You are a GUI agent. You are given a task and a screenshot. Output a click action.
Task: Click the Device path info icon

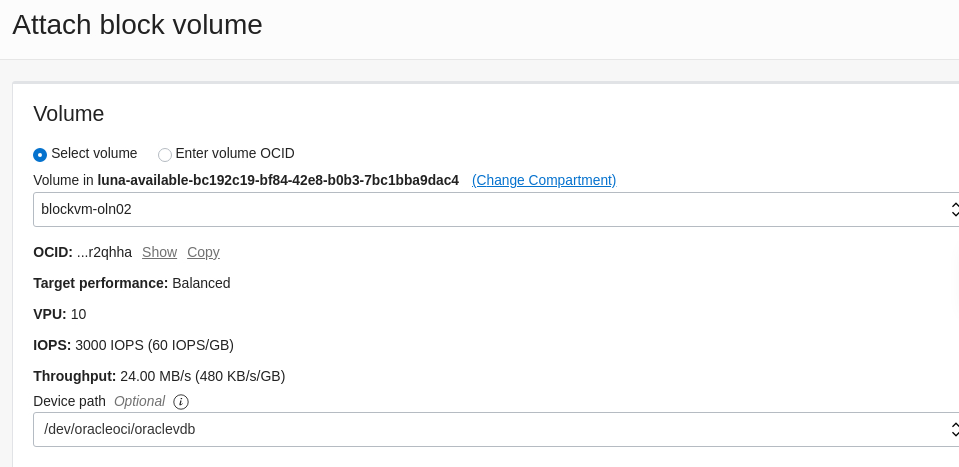(181, 402)
